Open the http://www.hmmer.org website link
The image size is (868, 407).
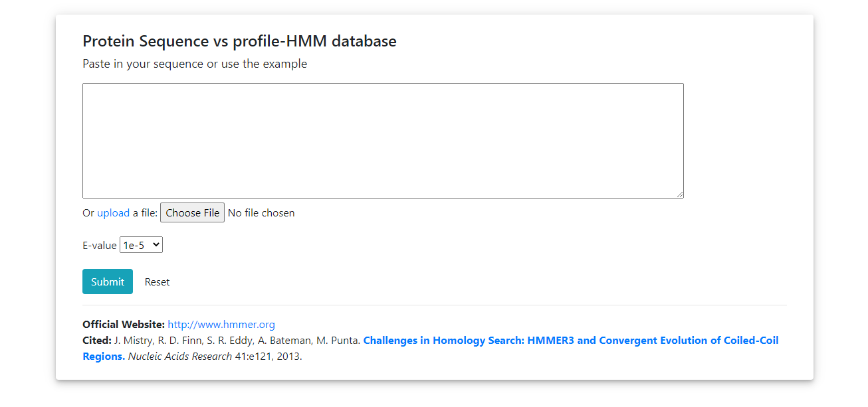click(x=221, y=325)
